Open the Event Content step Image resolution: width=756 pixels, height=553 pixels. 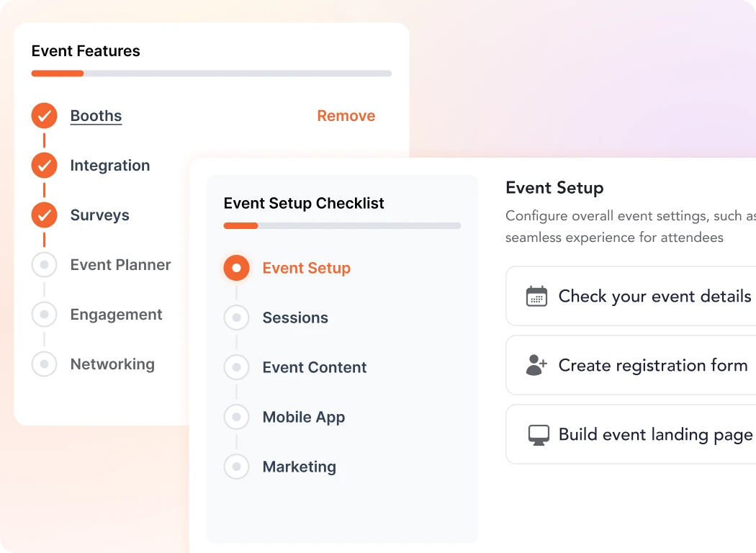[x=314, y=367]
